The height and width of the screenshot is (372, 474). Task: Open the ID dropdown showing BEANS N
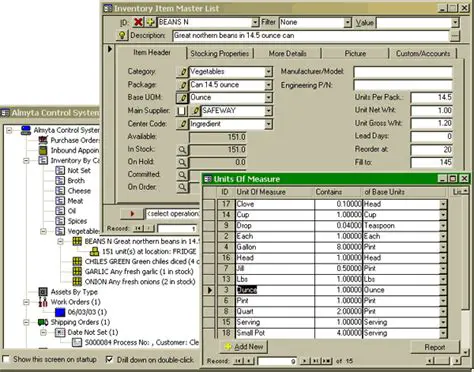[x=255, y=22]
